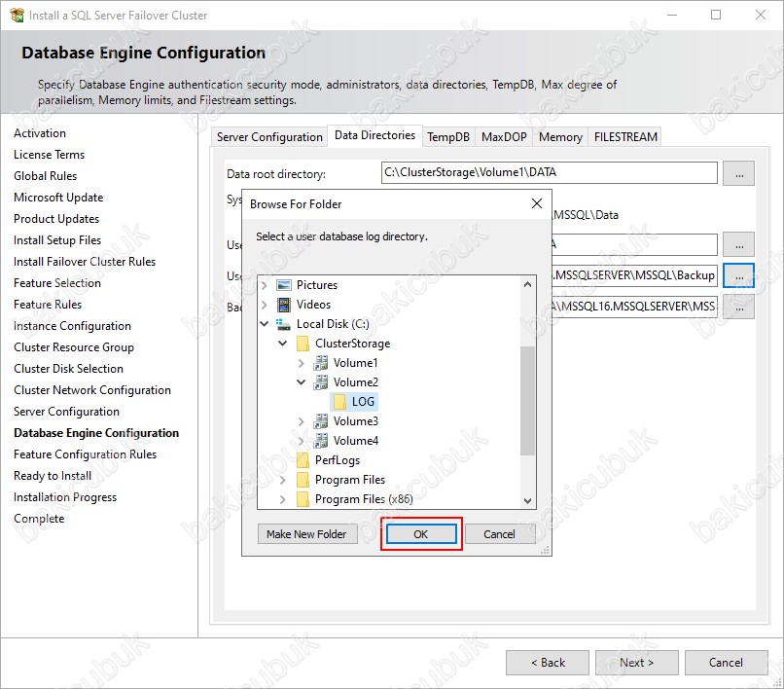Click Make New Folder button
This screenshot has height=689, width=784.
[x=306, y=534]
